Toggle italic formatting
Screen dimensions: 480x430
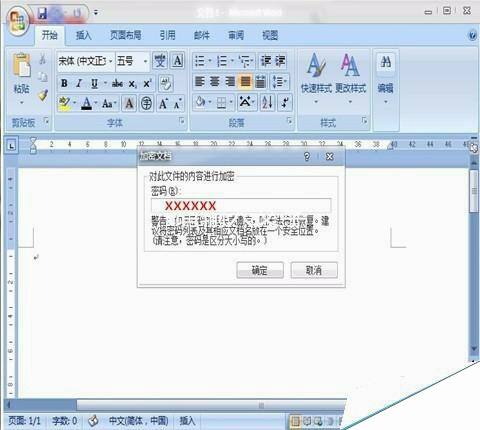79,83
